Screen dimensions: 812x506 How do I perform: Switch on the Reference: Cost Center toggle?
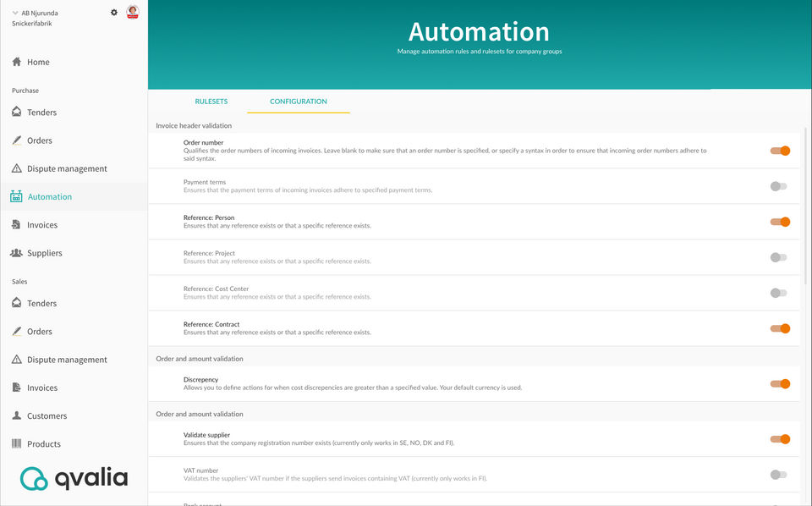pos(778,293)
